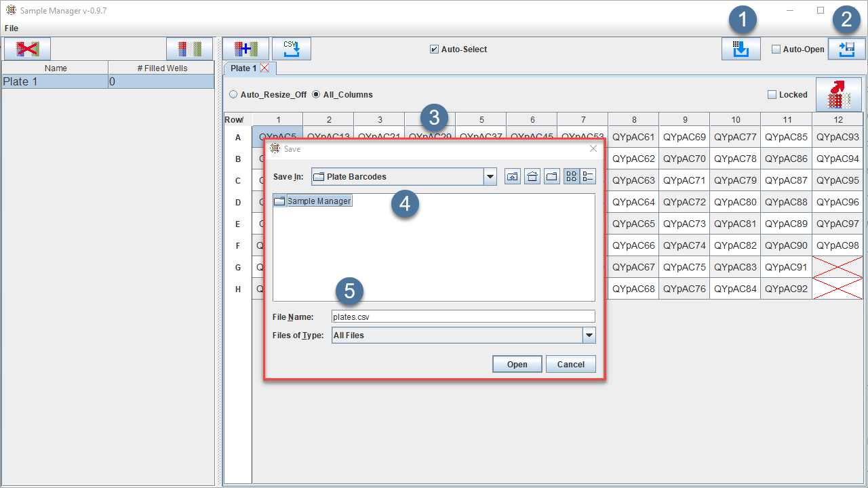Select well containing QYpAC93
868x488 pixels.
837,137
